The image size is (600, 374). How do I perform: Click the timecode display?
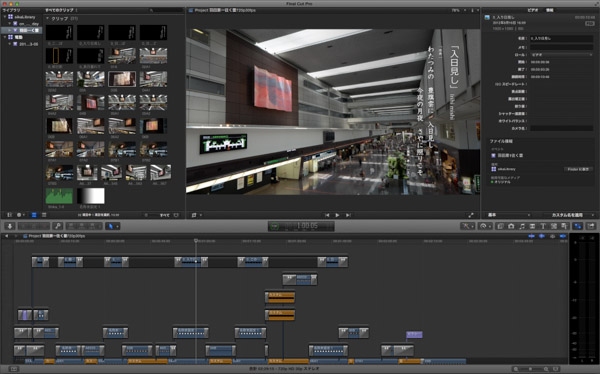[x=301, y=226]
